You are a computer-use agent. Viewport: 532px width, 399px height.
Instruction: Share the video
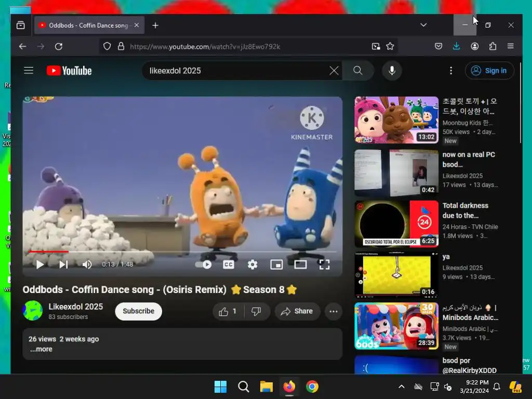[297, 312]
